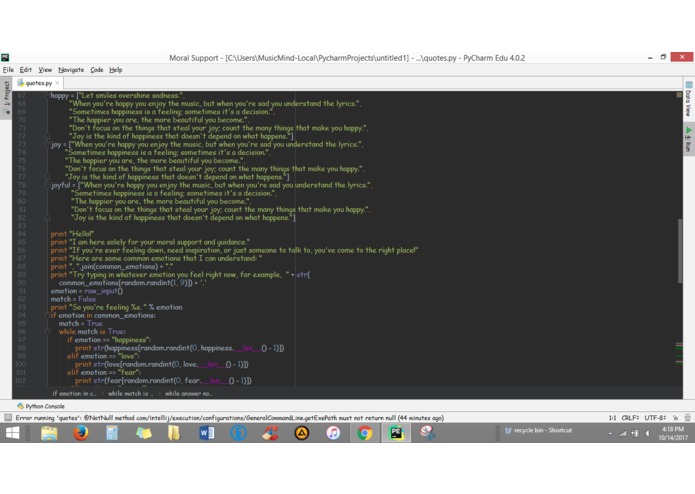Open the Help menu
Screen dimensions: 695x494
coord(116,70)
